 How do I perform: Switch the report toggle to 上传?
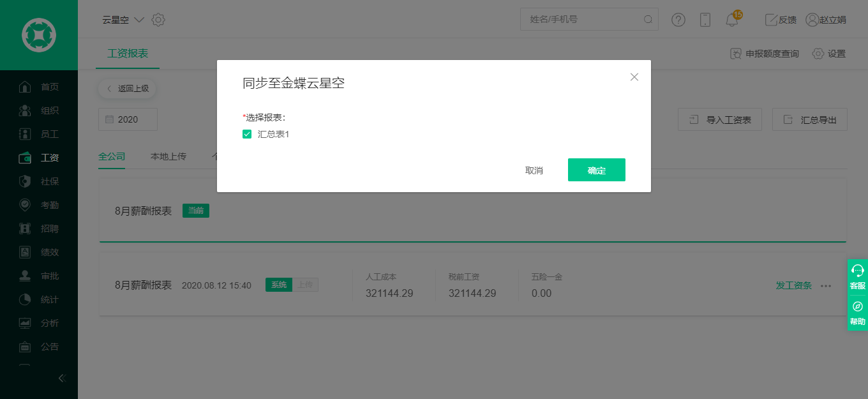pyautogui.click(x=305, y=285)
